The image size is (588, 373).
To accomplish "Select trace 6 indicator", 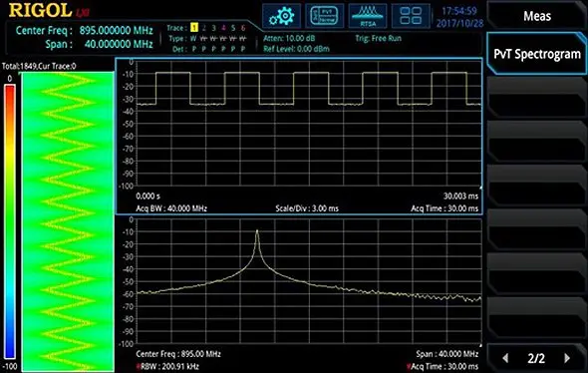I will pos(243,28).
